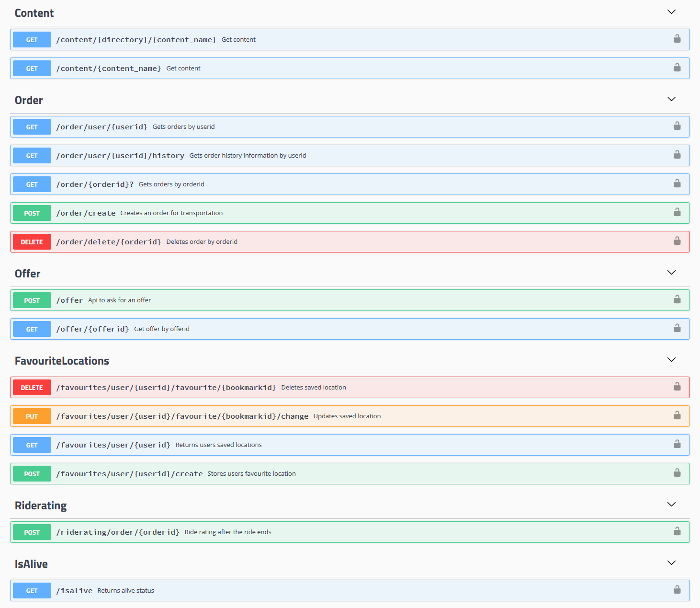Click the lock on Updates saved location row
Viewport: 700px width, 608px height.
(677, 415)
